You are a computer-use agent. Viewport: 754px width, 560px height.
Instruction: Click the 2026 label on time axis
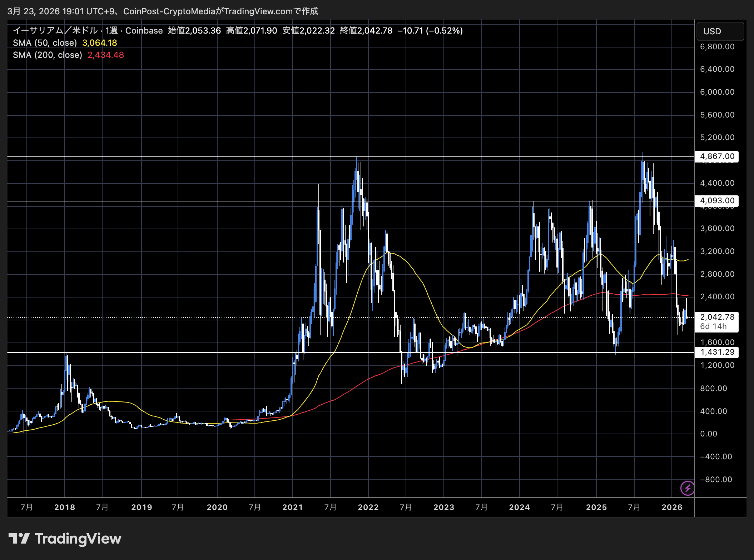point(672,507)
